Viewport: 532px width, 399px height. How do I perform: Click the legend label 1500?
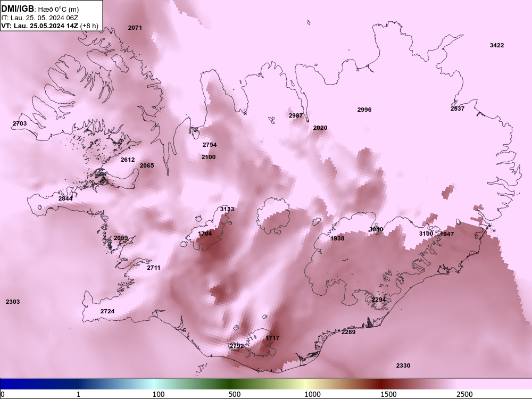point(388,394)
